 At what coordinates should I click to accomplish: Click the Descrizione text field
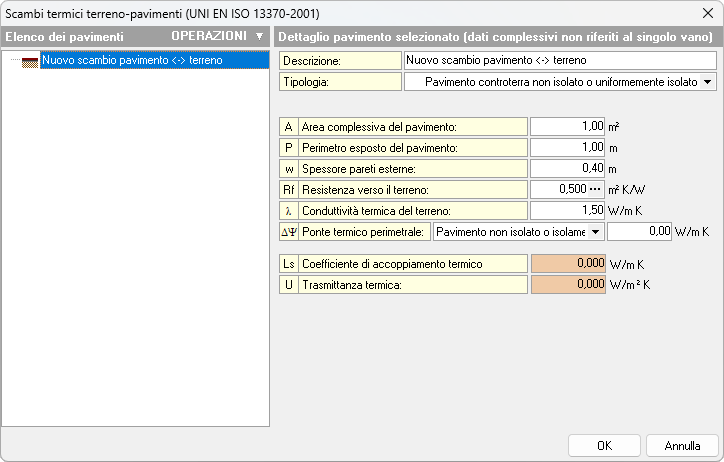(560, 61)
